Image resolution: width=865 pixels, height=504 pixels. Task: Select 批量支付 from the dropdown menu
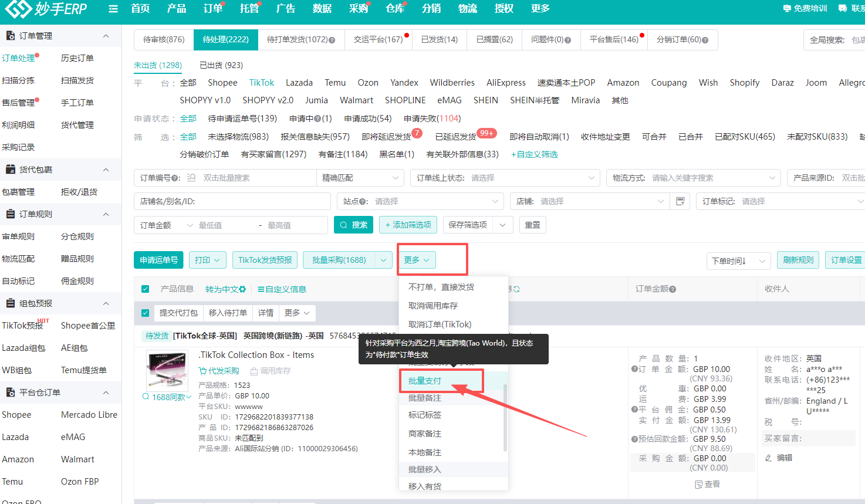pyautogui.click(x=425, y=381)
